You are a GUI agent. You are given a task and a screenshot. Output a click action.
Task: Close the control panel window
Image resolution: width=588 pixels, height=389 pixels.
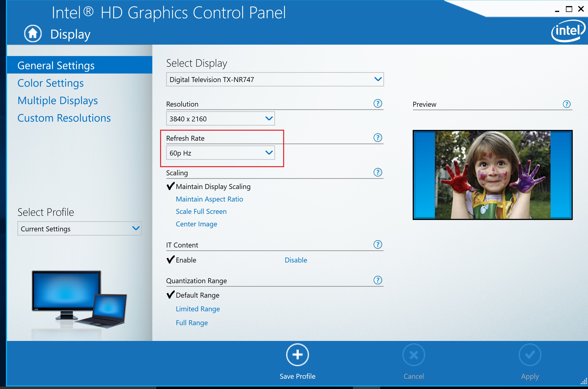point(581,9)
